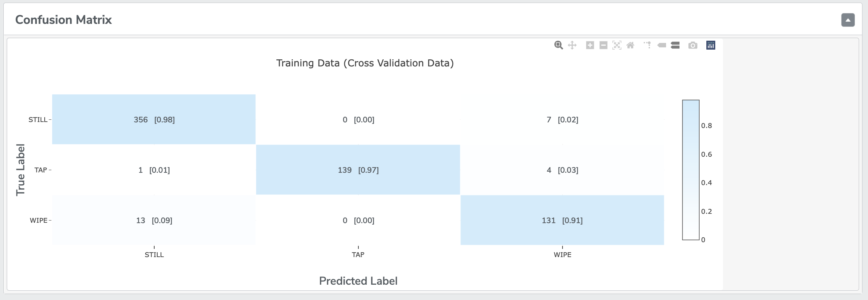Reset axes with the home icon
This screenshot has height=300, width=868.
630,45
